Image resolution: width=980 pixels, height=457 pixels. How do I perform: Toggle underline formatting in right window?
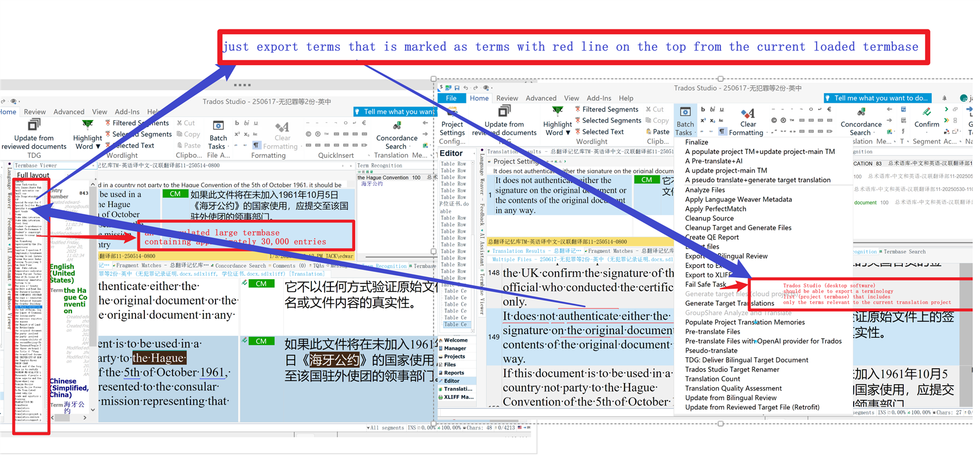coord(721,109)
